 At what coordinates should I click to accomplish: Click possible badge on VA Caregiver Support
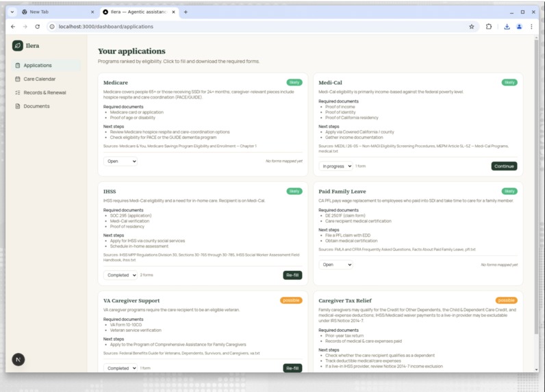tap(291, 300)
